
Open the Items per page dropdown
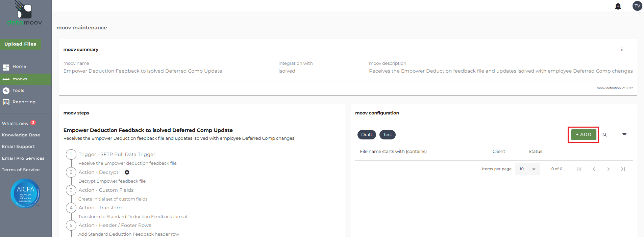(527, 169)
